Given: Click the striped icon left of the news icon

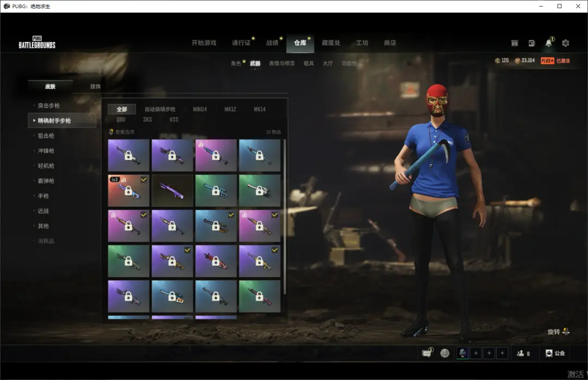Looking at the screenshot, I should pyautogui.click(x=514, y=43).
